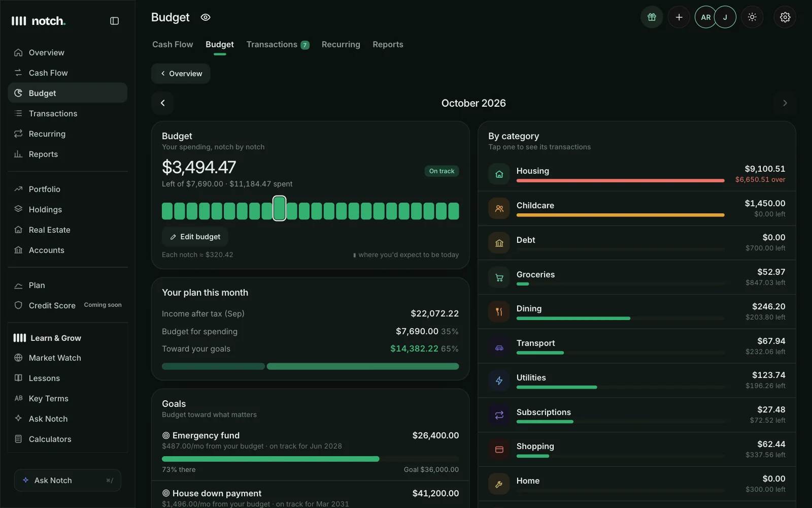This screenshot has width=812, height=508.
Task: Open Market Watch in the sidebar
Action: 67,358
